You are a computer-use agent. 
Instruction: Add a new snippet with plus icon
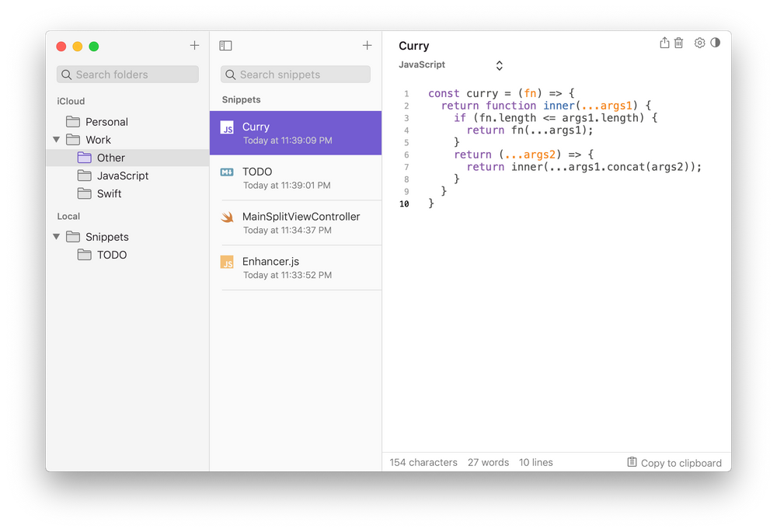(x=367, y=46)
